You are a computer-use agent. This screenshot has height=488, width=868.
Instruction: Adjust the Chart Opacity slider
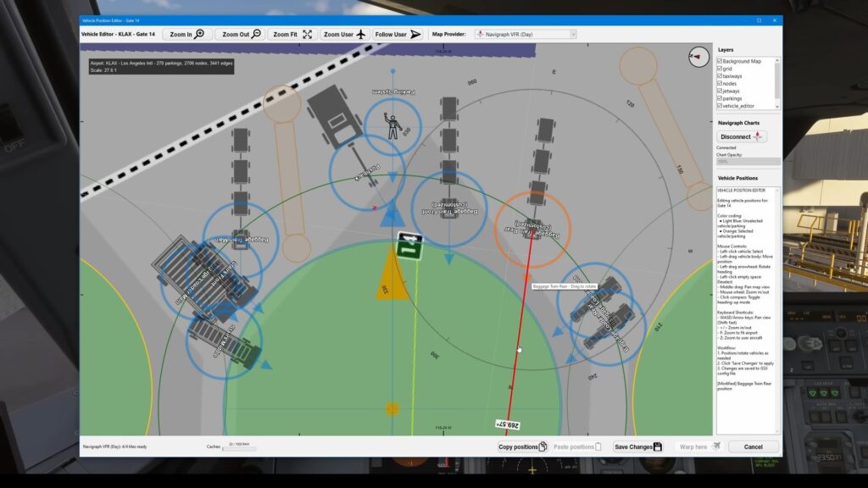[748, 161]
